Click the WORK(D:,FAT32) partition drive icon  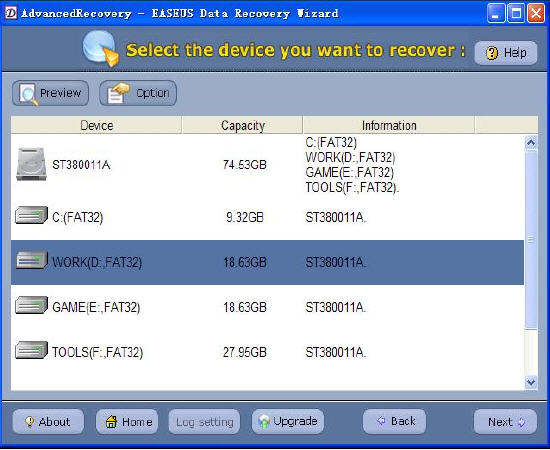(32, 260)
